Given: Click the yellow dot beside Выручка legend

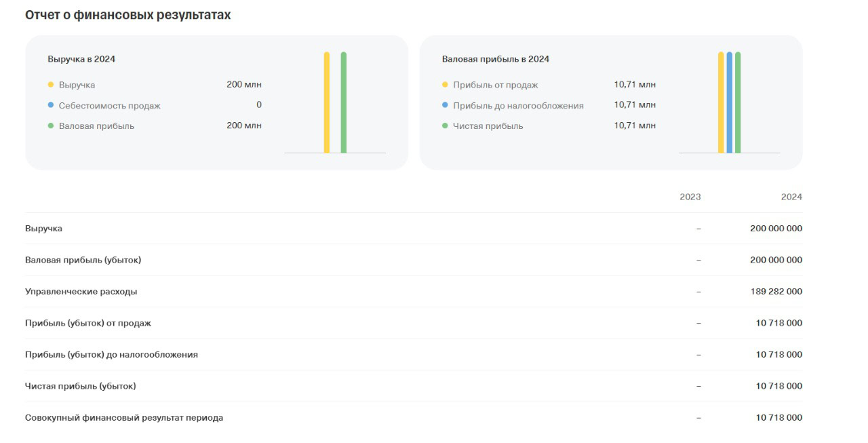Looking at the screenshot, I should pyautogui.click(x=51, y=85).
